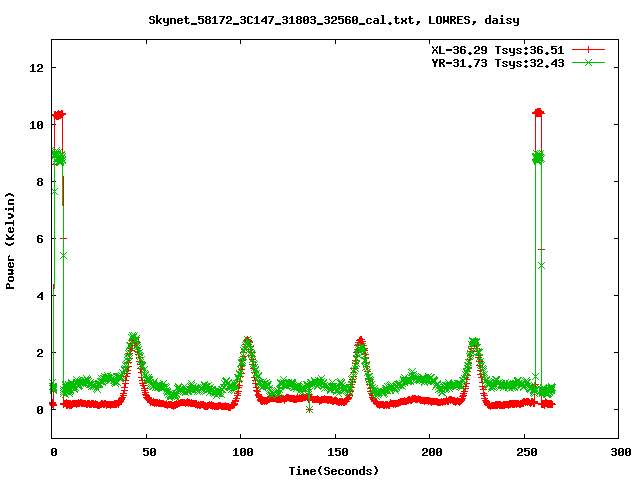Click the second signal peak near 103 seconds
Screen dimensions: 640x480
[247, 341]
